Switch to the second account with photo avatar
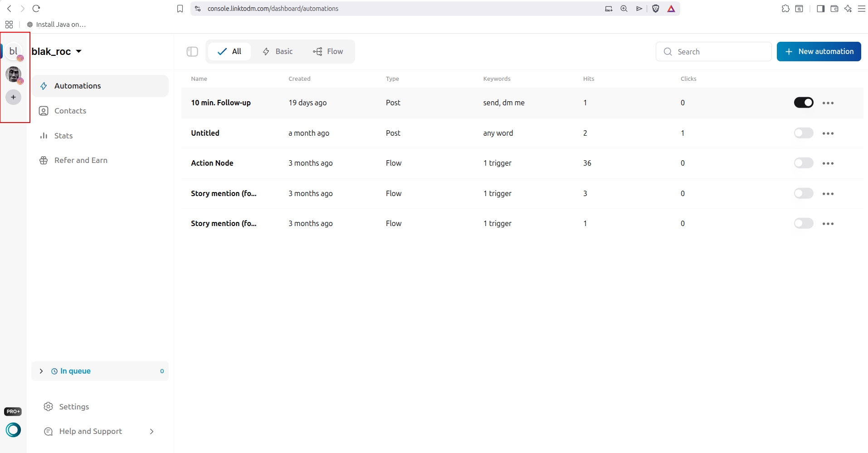This screenshot has height=453, width=868. (14, 74)
